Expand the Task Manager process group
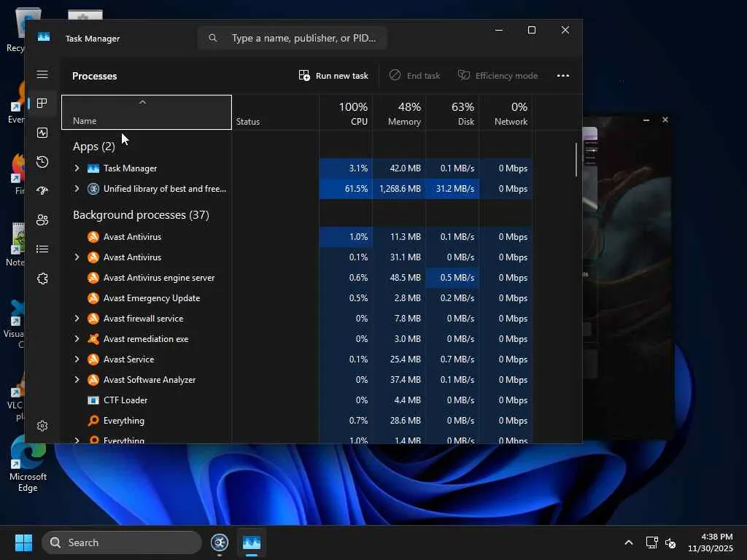Viewport: 747px width, 560px height. click(77, 168)
